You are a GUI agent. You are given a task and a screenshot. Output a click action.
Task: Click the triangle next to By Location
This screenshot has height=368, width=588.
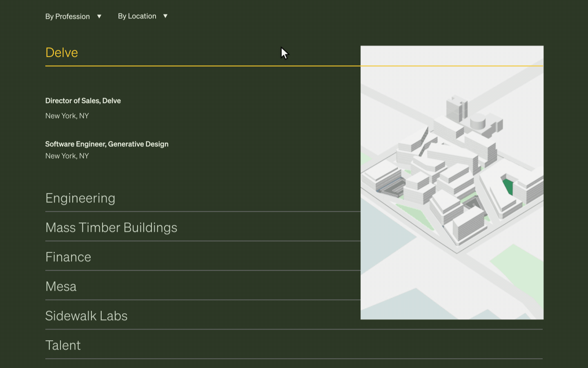point(165,16)
